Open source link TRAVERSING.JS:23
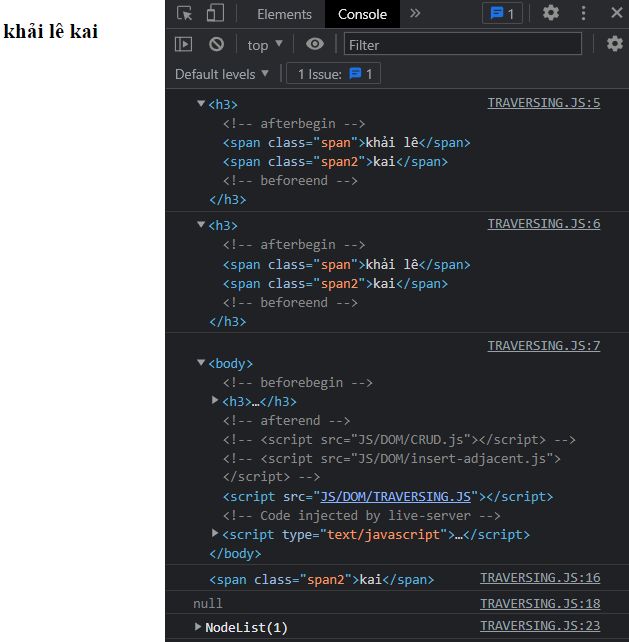Viewport: 629px width, 642px height. pyautogui.click(x=540, y=626)
